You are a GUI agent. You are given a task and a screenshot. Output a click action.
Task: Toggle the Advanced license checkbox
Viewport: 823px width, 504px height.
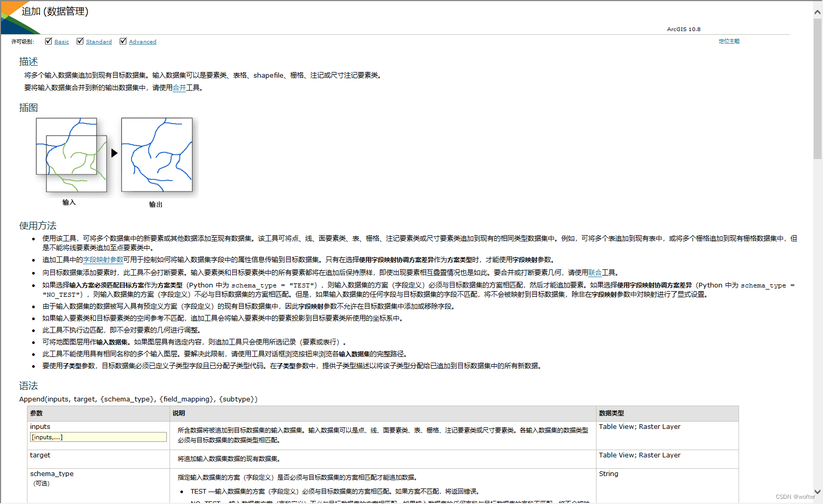123,41
